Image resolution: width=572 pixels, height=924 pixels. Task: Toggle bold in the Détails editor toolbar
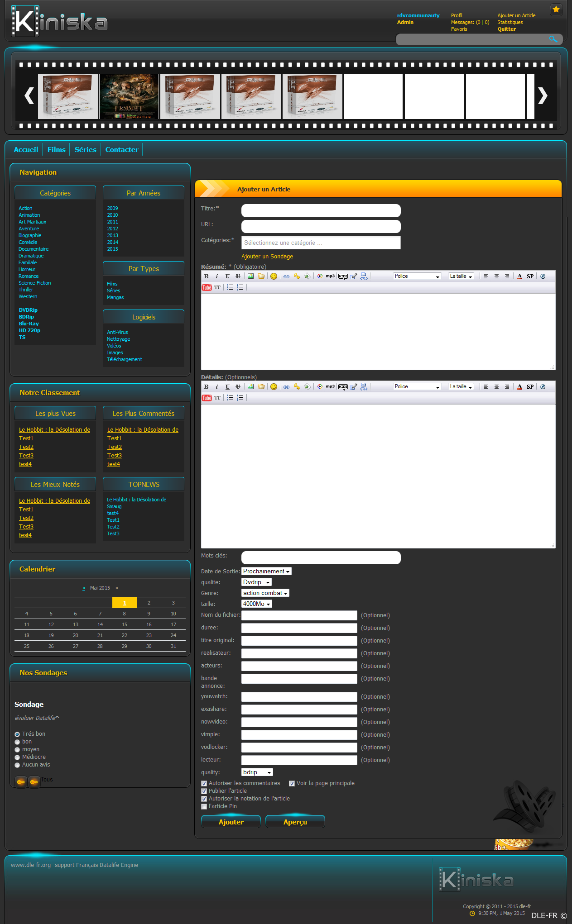click(207, 387)
